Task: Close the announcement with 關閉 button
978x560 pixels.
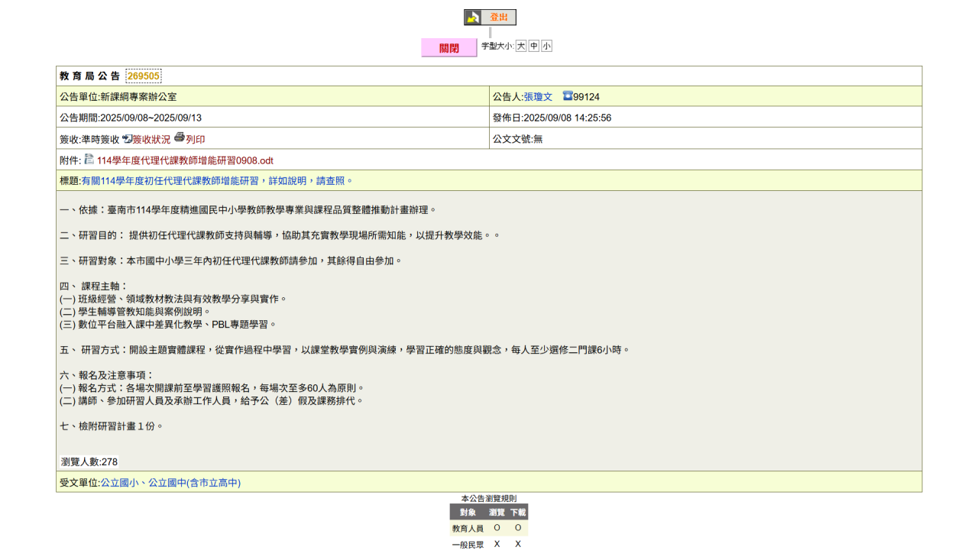Action: tap(449, 48)
